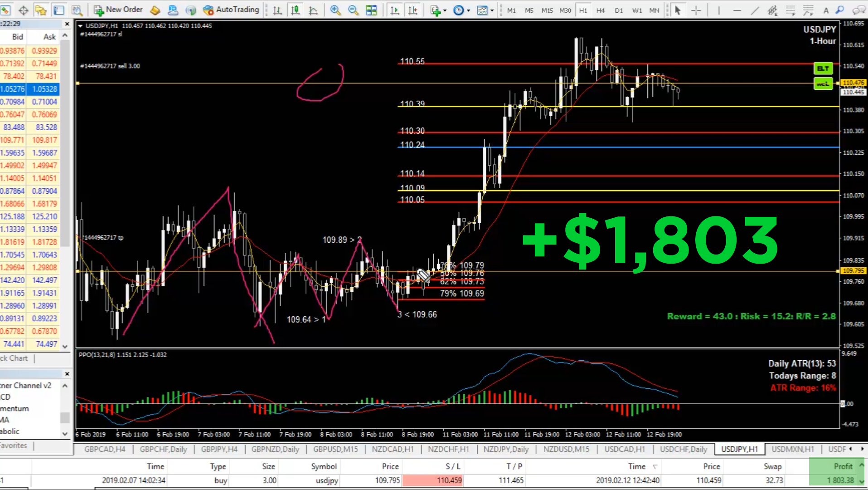The height and width of the screenshot is (490, 868).
Task: Open the Periods clock icon
Action: point(459,10)
